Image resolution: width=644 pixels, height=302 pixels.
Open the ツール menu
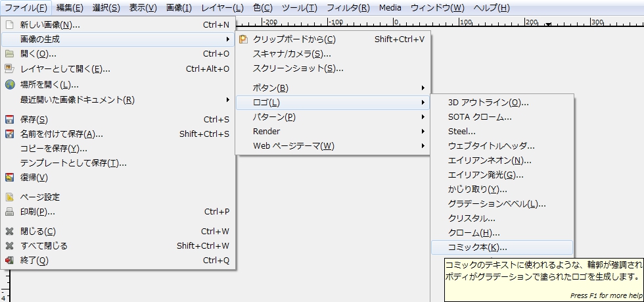pos(300,8)
